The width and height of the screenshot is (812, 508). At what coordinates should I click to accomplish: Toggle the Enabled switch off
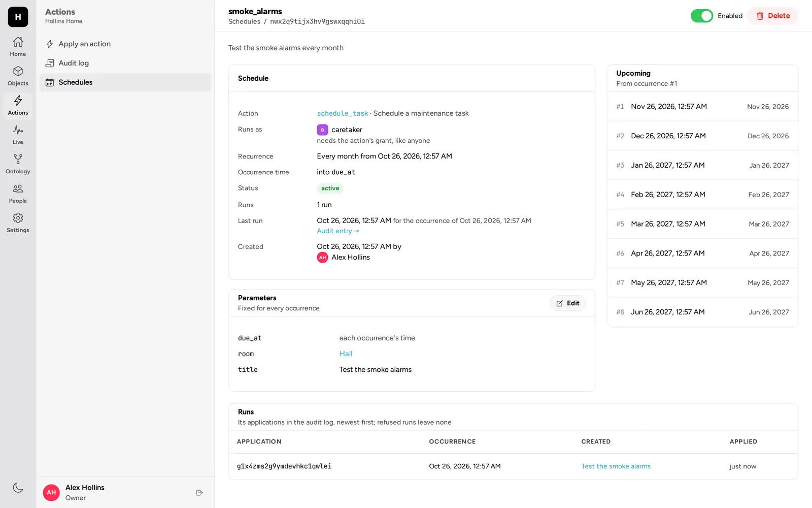702,16
